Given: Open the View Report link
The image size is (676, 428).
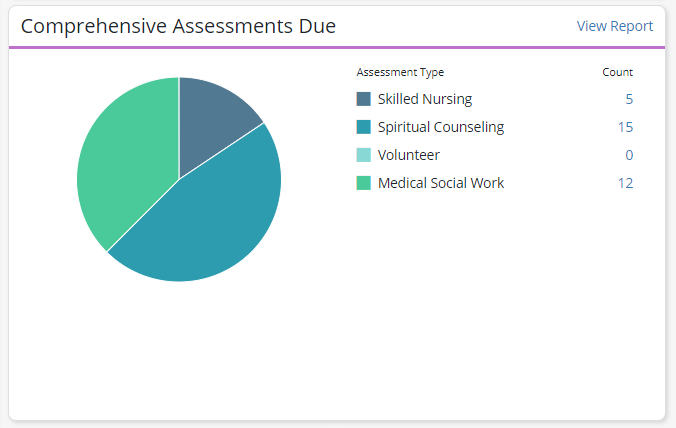Looking at the screenshot, I should click(x=614, y=26).
